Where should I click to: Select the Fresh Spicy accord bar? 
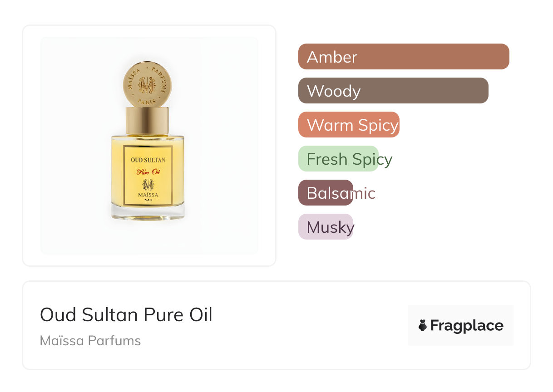click(338, 159)
